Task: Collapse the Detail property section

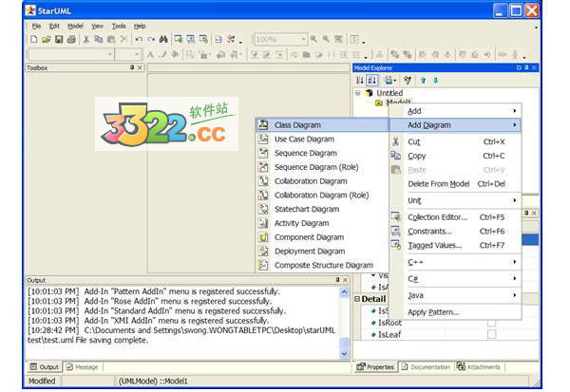Action: click(357, 299)
